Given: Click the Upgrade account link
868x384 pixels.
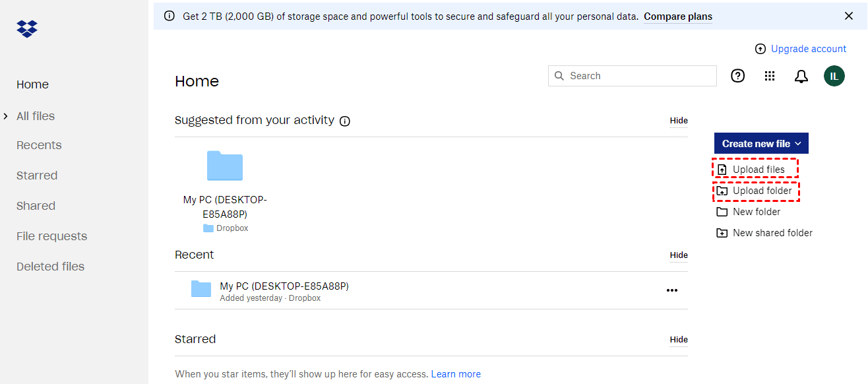Looking at the screenshot, I should pos(808,49).
